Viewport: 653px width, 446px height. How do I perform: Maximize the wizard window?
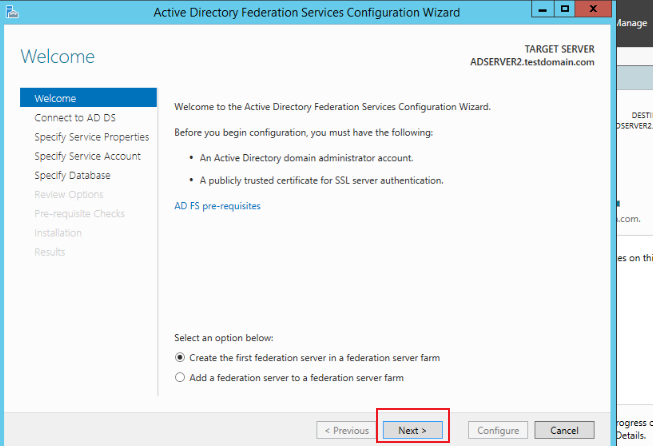(564, 9)
